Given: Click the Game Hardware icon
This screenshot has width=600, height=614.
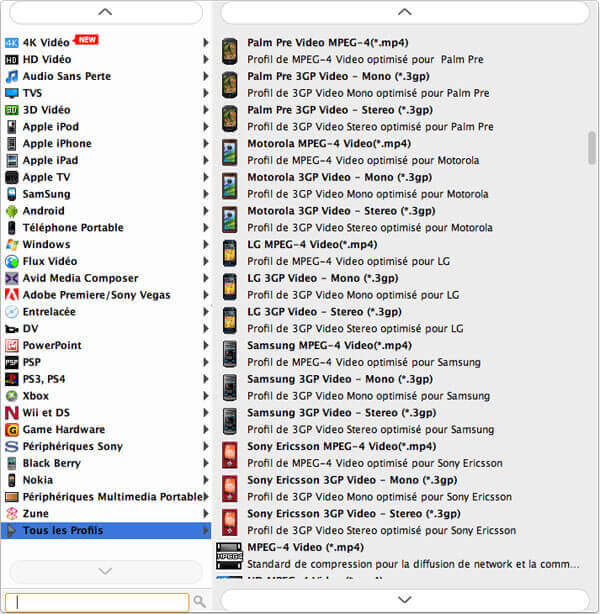Looking at the screenshot, I should pyautogui.click(x=11, y=429).
